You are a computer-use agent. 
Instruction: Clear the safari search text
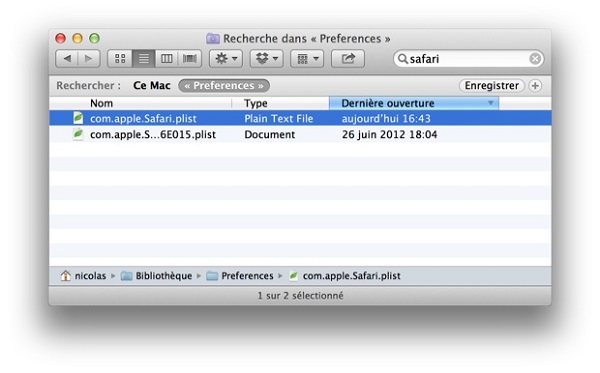click(535, 59)
